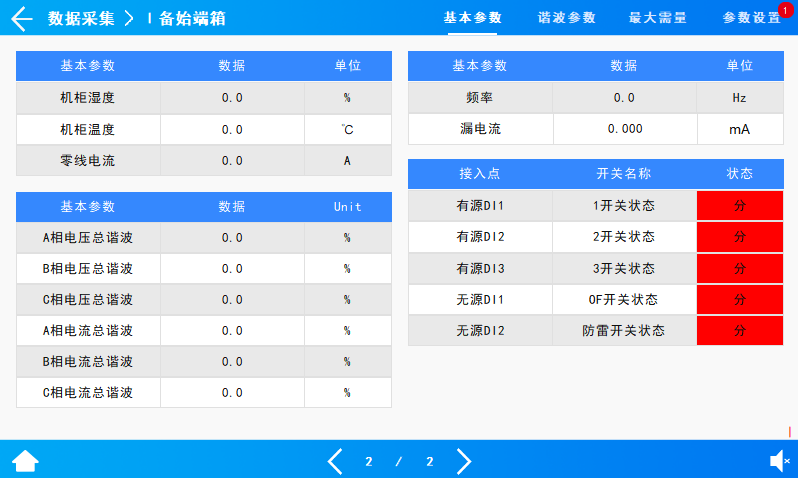Go to next page arrow

[x=463, y=461]
